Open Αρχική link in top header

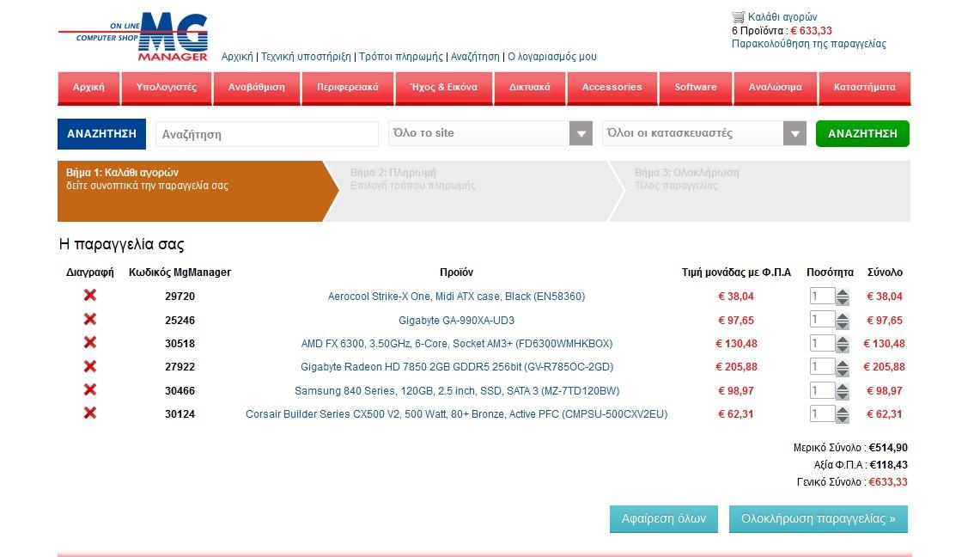pos(238,56)
